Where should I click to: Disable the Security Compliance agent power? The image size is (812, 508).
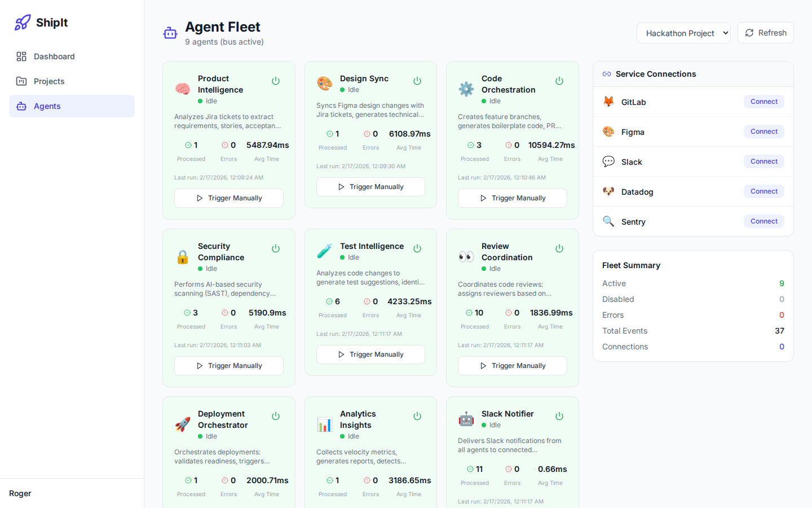click(x=276, y=248)
